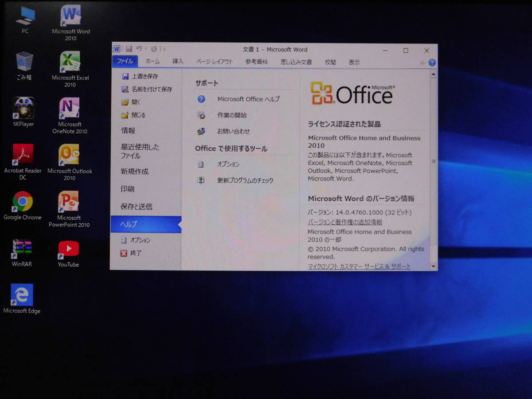The height and width of the screenshot is (399, 532).
Task: Switch to the ファイル tab
Action: [125, 62]
